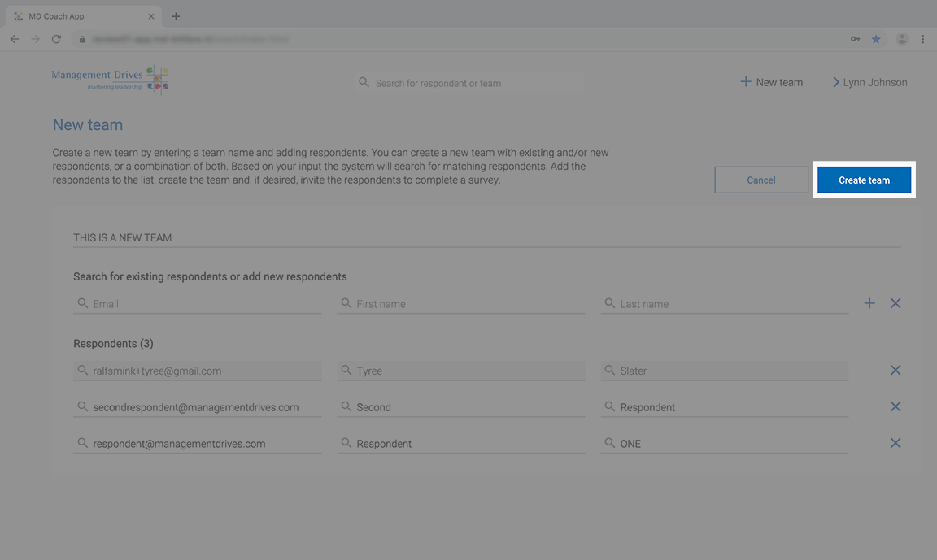937x560 pixels.
Task: Remove respondent ONE row
Action: tap(896, 443)
